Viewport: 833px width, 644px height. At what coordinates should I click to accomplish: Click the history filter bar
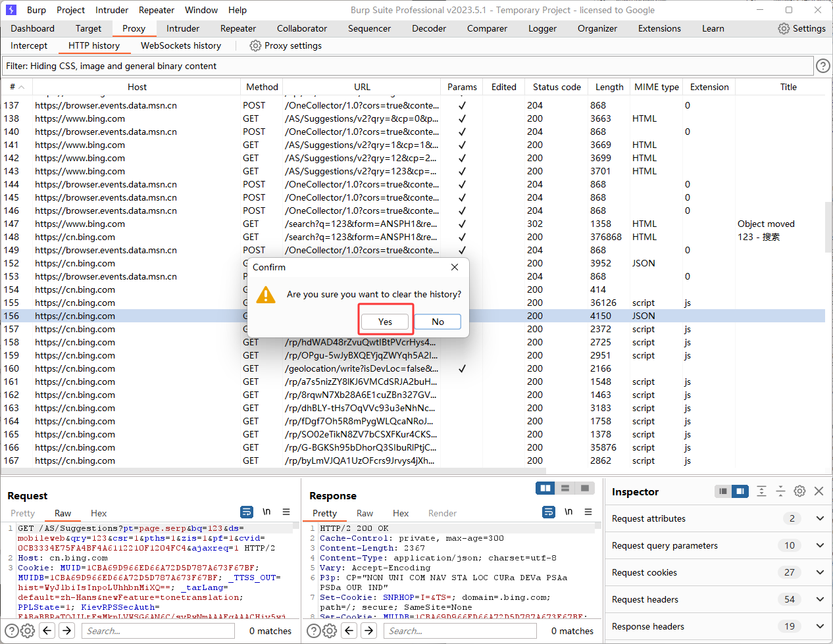(408, 66)
